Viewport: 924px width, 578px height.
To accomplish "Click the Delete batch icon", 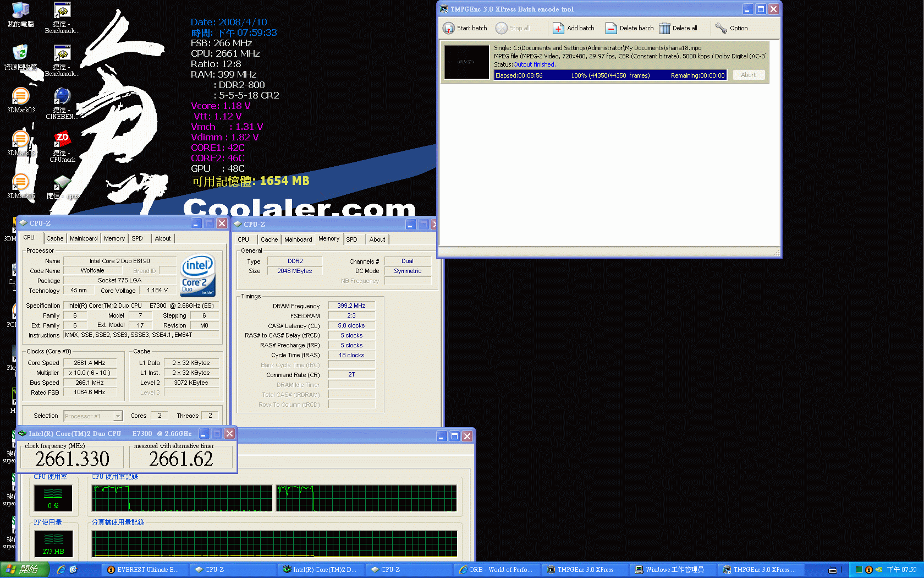I will tap(611, 28).
